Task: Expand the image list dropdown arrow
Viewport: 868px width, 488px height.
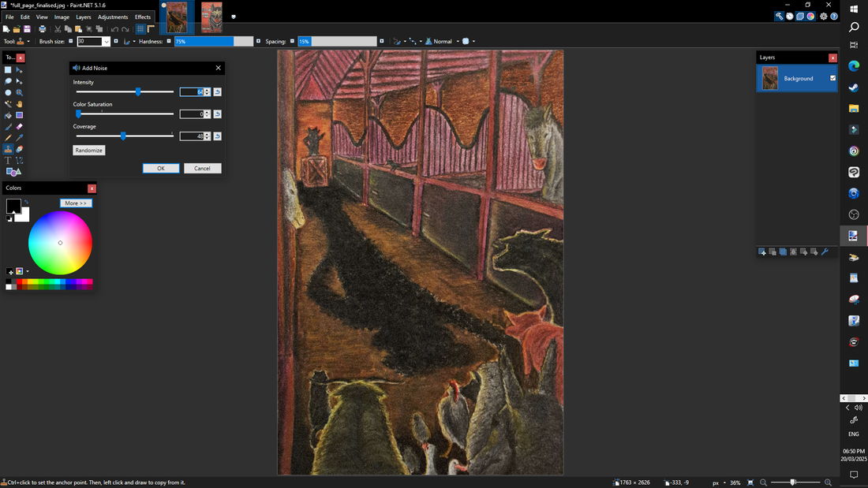Action: [234, 17]
